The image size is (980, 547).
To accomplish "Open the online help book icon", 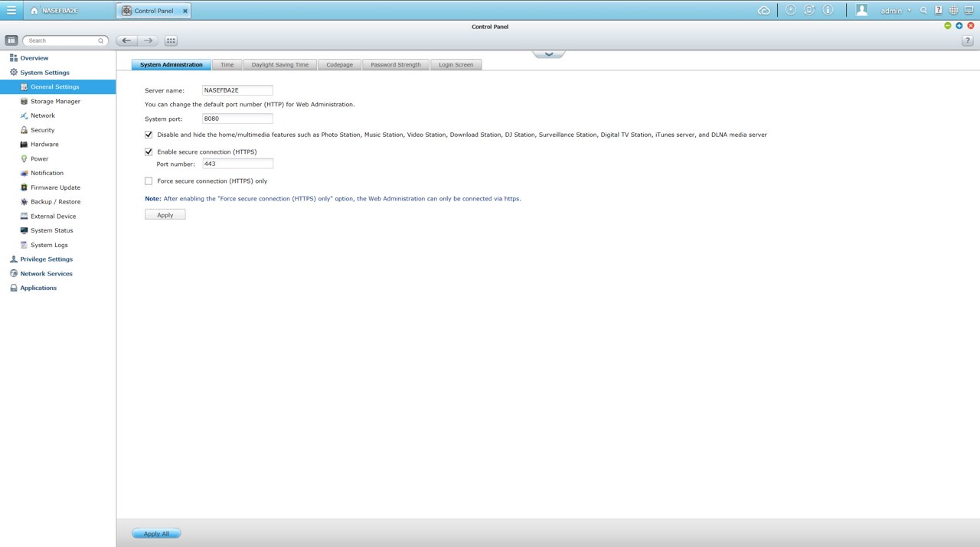I will coord(939,11).
